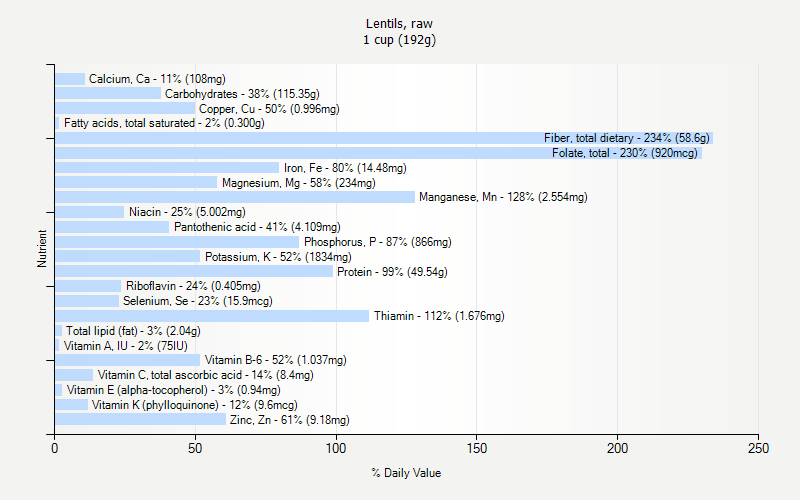Click the Vitamin B-6 52% label
The image size is (800, 500).
[x=276, y=360]
